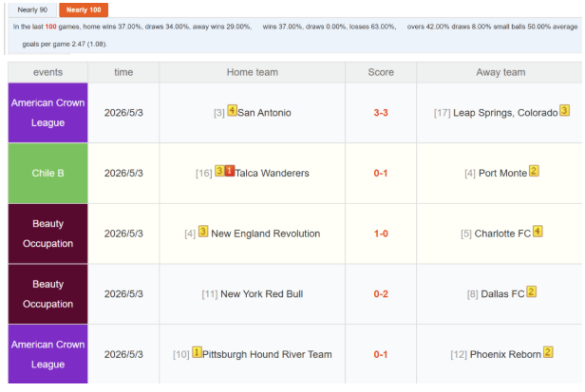Click Leap Springs rank [17]

pos(443,113)
